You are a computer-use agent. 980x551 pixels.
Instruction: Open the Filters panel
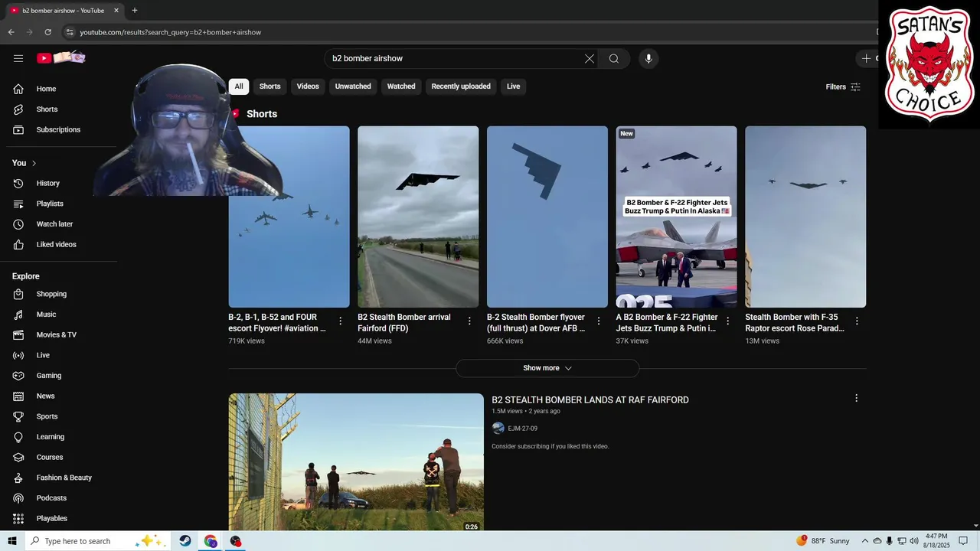pyautogui.click(x=843, y=86)
